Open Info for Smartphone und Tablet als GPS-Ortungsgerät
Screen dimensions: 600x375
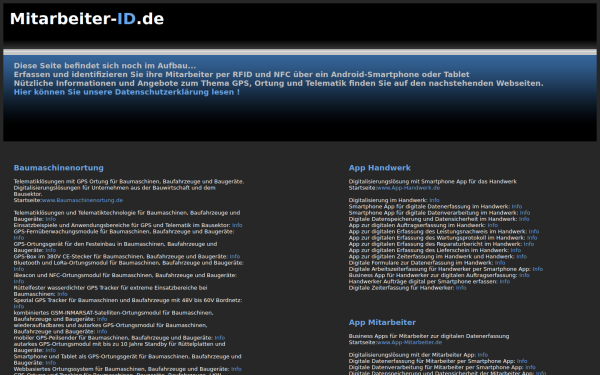click(51, 363)
